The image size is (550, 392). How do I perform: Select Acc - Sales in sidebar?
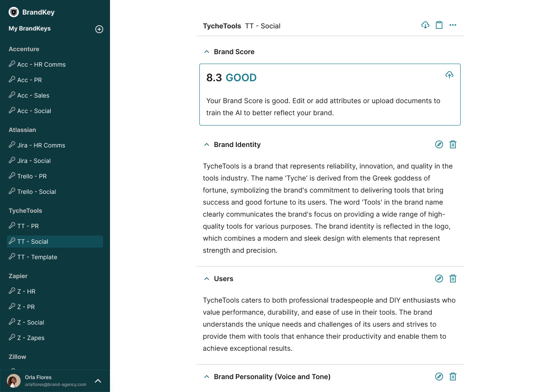tap(55, 95)
